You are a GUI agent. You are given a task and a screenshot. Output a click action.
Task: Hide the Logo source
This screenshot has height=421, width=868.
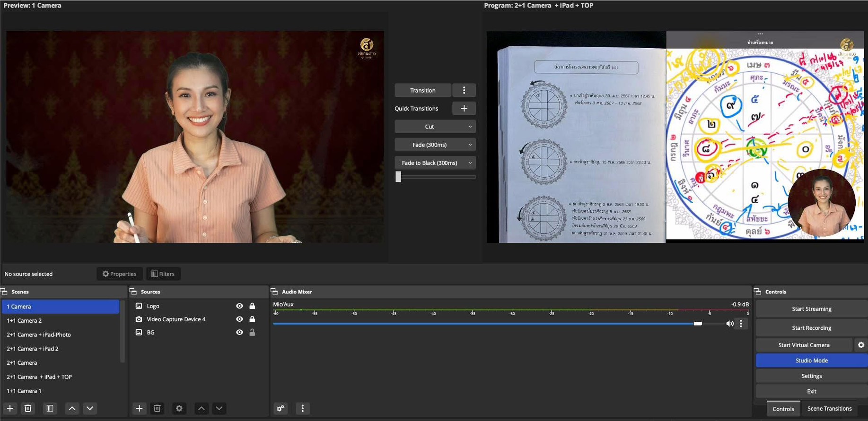point(239,306)
